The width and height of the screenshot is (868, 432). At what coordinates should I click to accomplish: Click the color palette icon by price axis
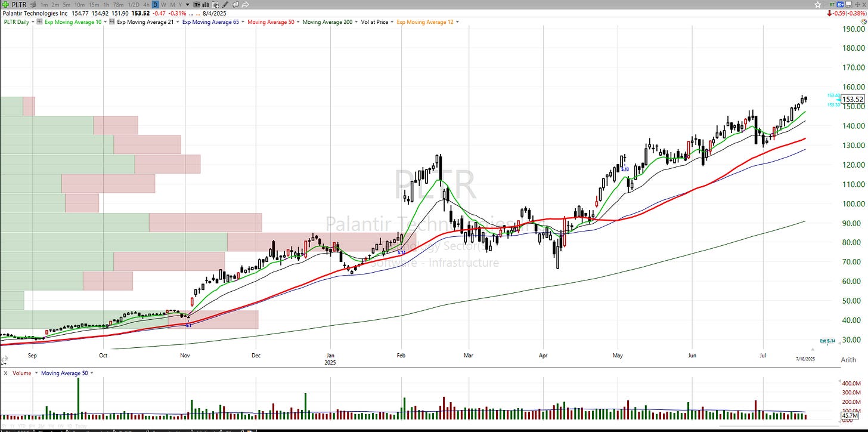pyautogui.click(x=864, y=21)
